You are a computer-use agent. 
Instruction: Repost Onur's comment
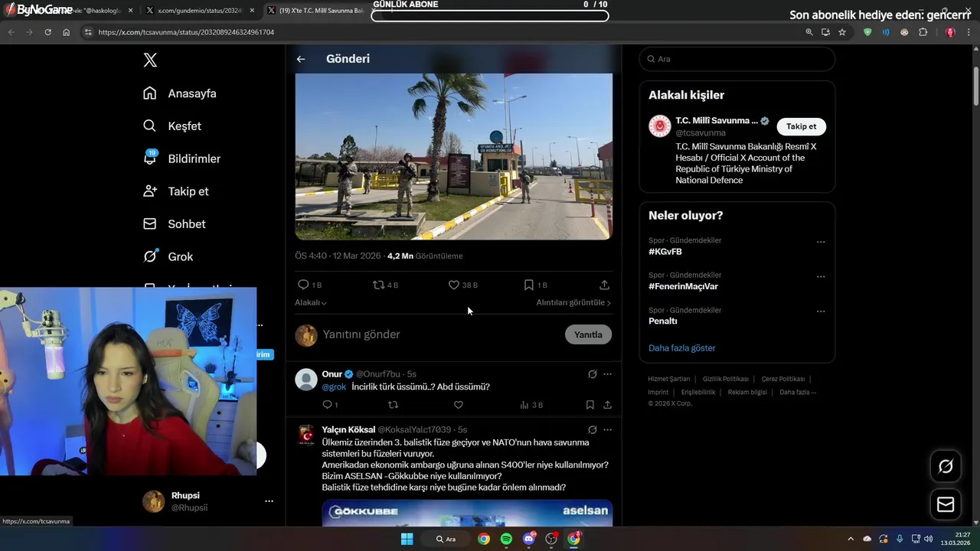click(x=393, y=405)
